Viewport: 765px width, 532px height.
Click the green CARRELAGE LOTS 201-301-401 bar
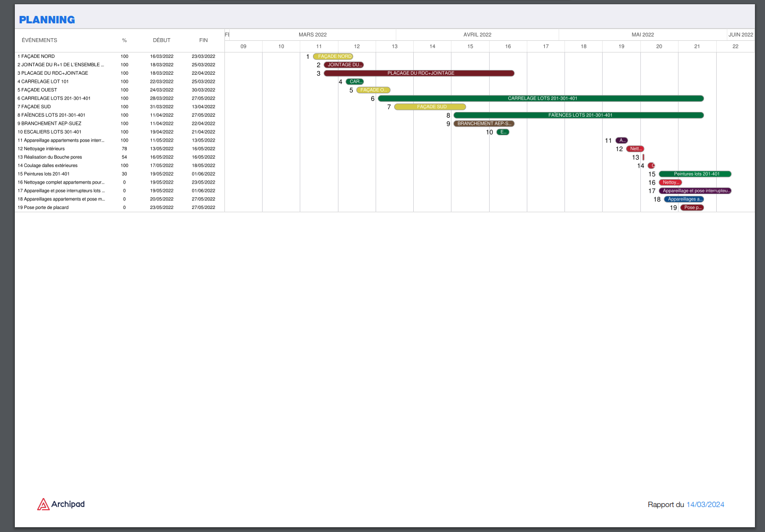tap(541, 98)
